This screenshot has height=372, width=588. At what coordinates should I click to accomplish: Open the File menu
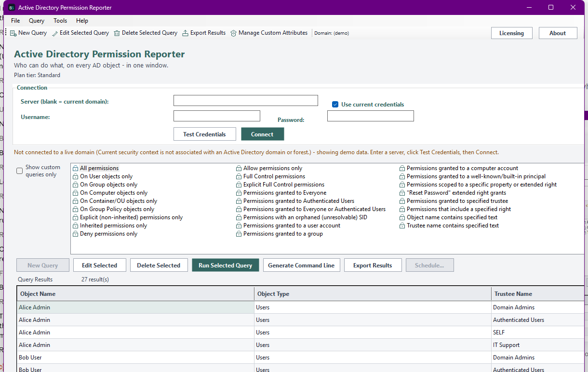coord(15,21)
